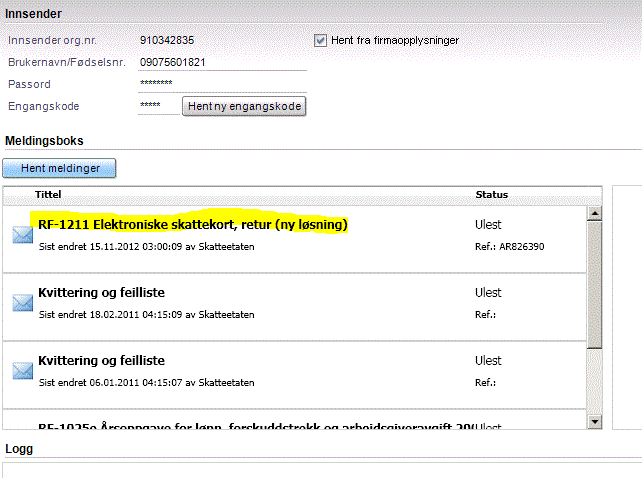Click Ulest status of 06.01.2011 message
The image size is (642, 478).
point(488,360)
